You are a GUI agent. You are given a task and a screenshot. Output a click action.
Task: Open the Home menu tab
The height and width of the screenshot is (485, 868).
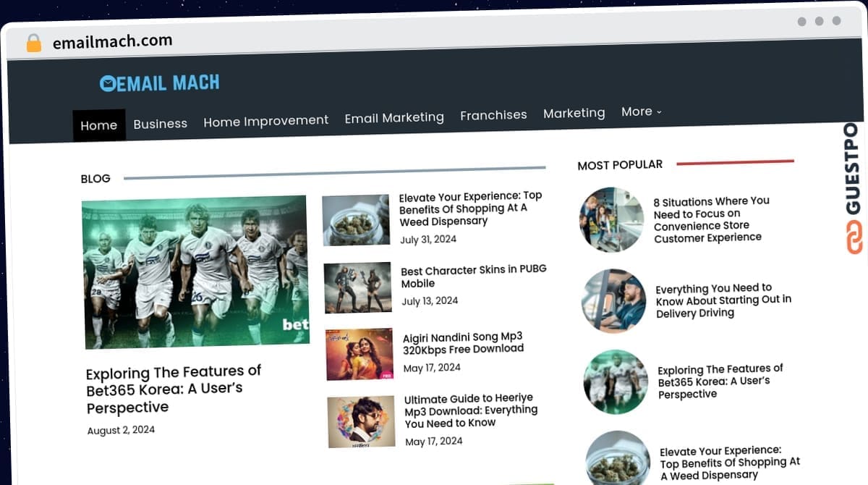[x=99, y=125]
